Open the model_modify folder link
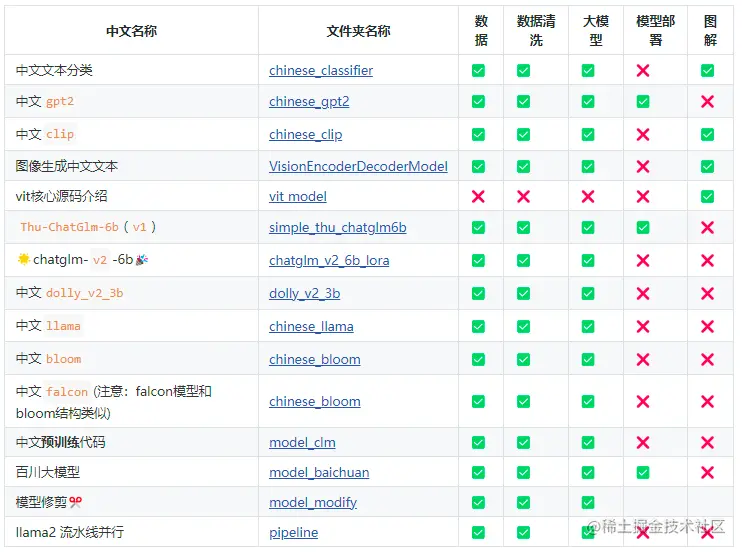742x552 pixels. click(x=313, y=502)
